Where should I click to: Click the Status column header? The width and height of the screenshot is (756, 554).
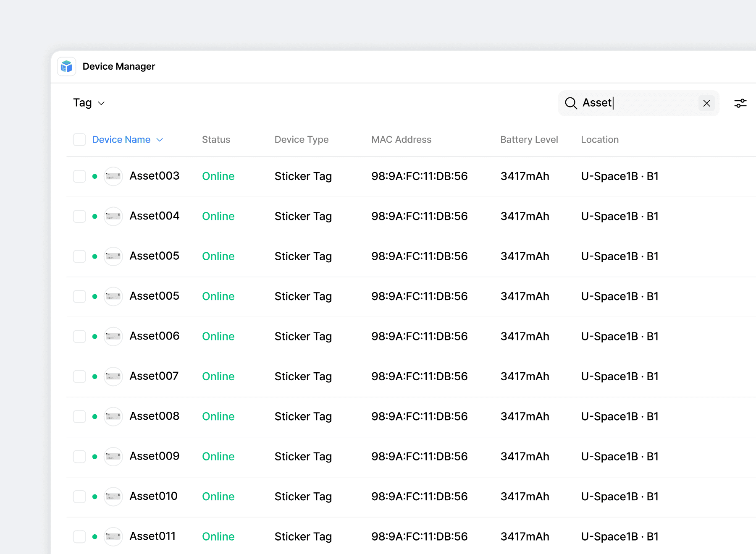pyautogui.click(x=216, y=140)
